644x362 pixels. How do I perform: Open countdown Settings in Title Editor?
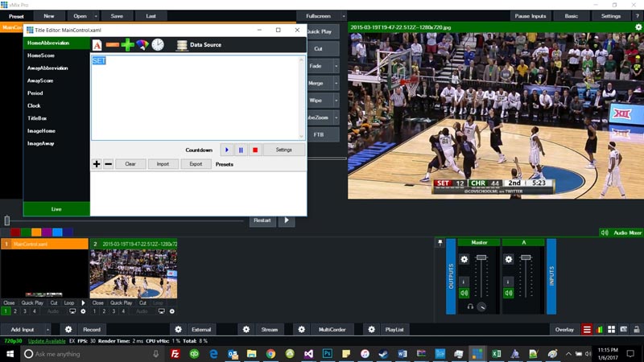click(x=284, y=150)
